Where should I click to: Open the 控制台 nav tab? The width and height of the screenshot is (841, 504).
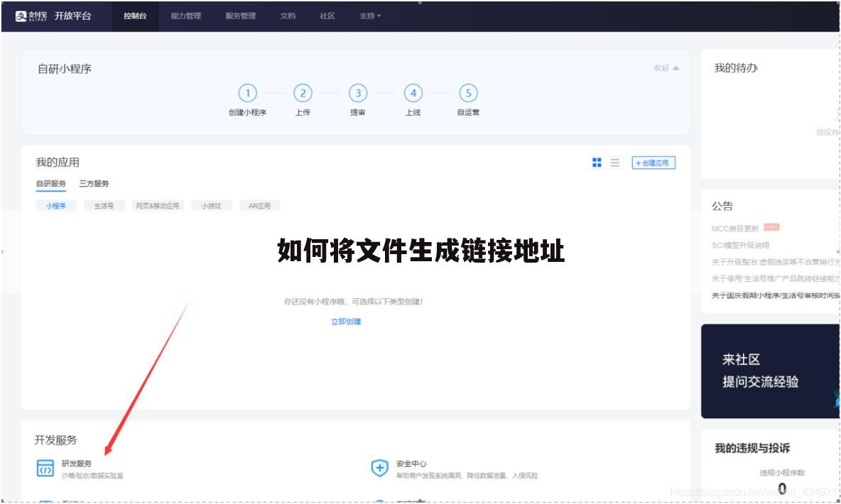coord(135,16)
